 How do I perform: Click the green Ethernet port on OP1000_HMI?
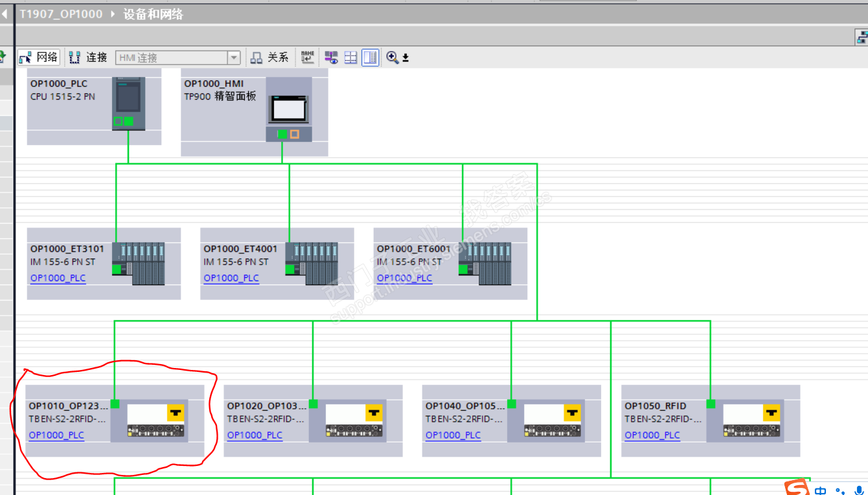click(282, 134)
